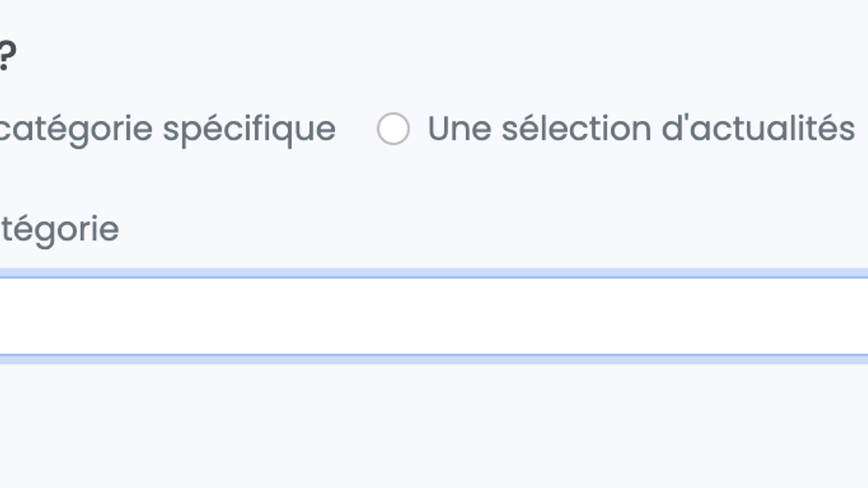Click the question mark heading text
This screenshot has width=868, height=488.
(7, 57)
